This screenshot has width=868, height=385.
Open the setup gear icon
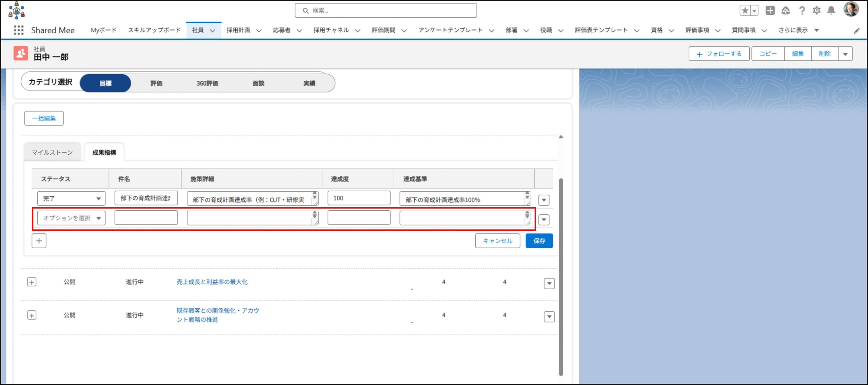pyautogui.click(x=816, y=11)
